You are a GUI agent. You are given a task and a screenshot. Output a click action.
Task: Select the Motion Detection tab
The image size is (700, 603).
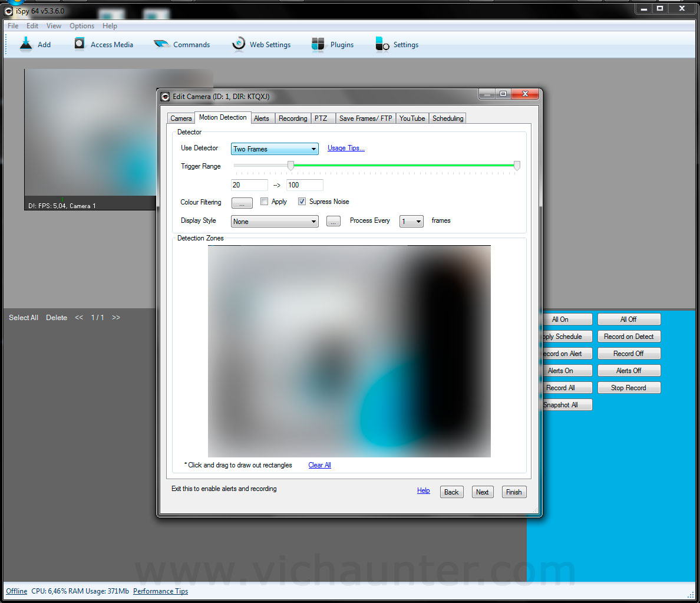223,117
